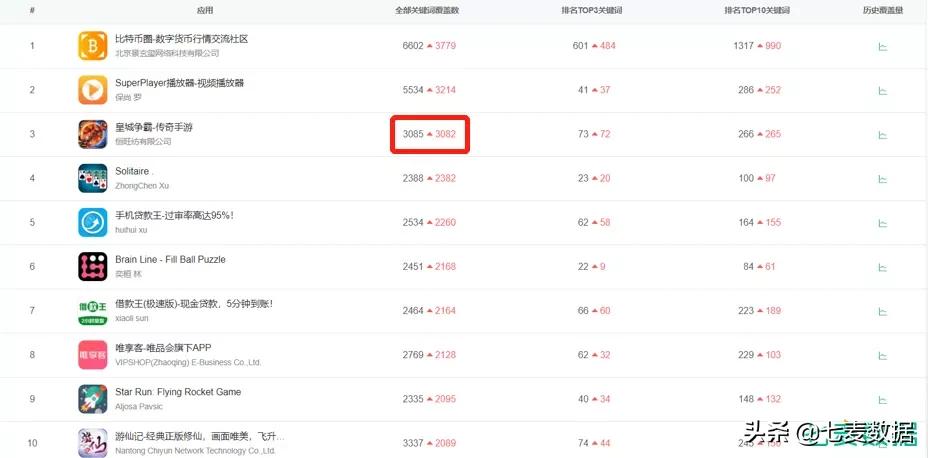Open the Brain Line app icon

click(93, 266)
